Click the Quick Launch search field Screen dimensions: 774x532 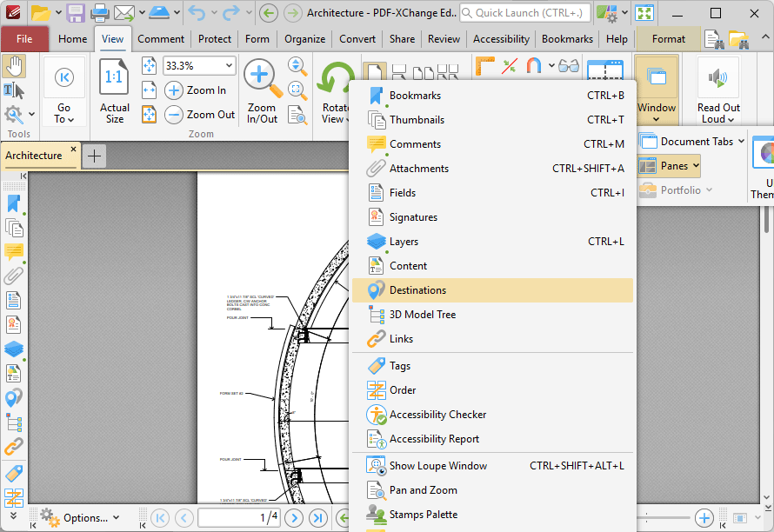(525, 13)
